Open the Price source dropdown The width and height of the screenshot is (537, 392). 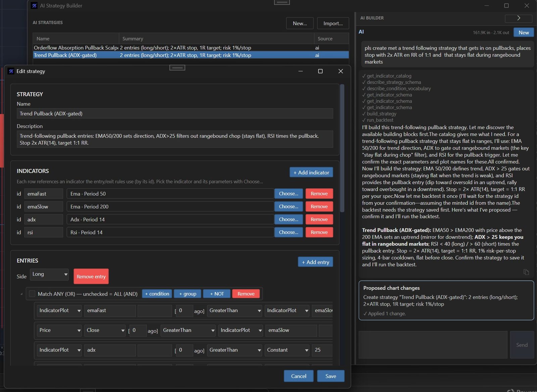coord(59,330)
